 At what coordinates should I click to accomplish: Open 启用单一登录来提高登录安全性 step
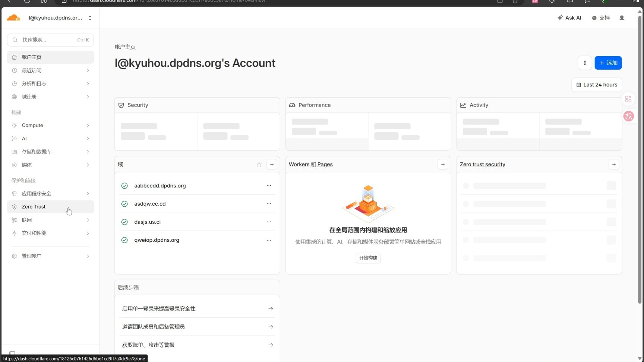(x=197, y=309)
